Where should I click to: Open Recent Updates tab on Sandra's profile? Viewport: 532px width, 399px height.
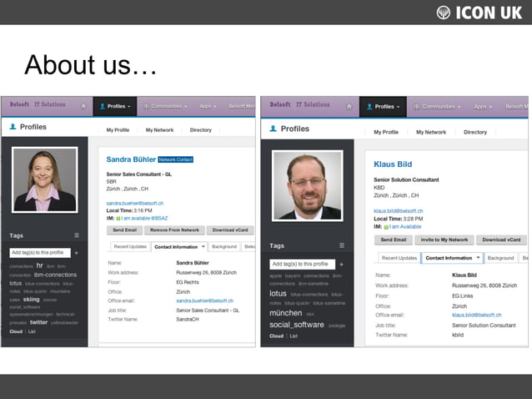coord(130,246)
